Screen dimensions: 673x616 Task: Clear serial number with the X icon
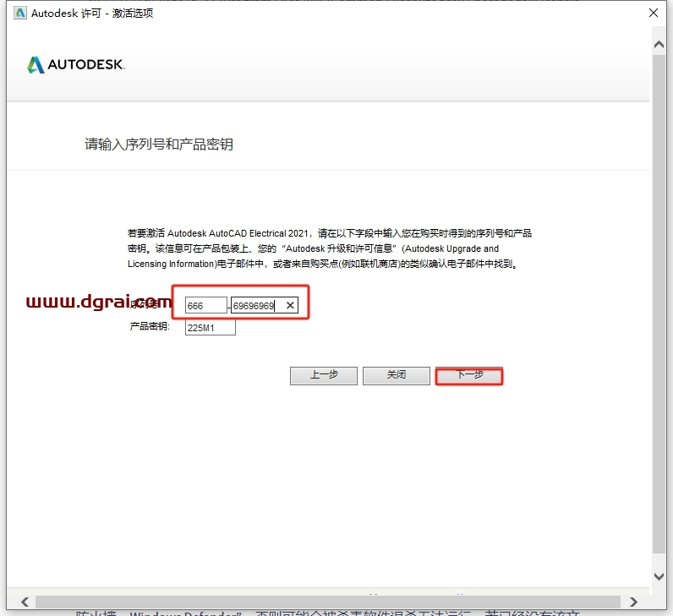pos(290,305)
